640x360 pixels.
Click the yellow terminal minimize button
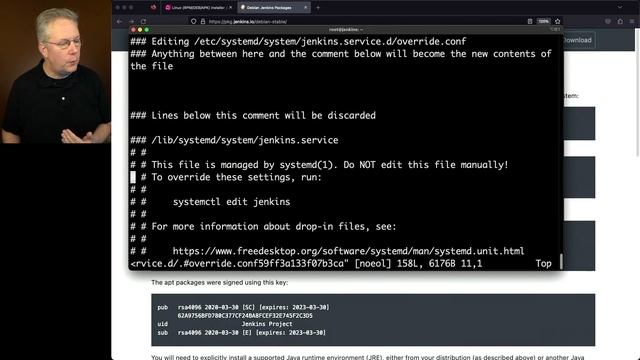(140, 30)
